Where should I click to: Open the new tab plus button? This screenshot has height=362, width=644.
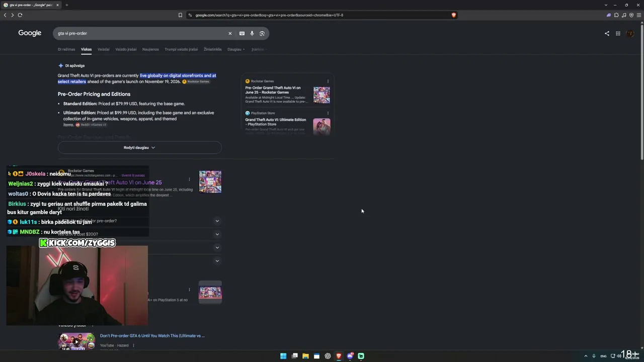(x=66, y=5)
